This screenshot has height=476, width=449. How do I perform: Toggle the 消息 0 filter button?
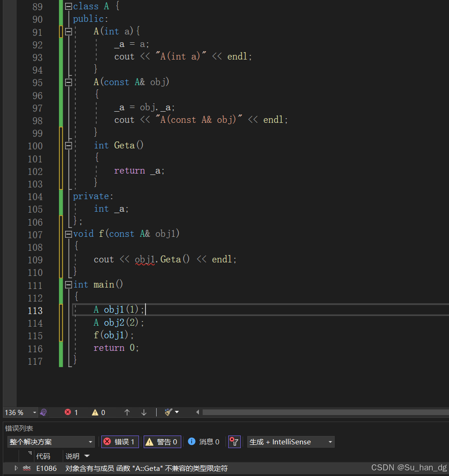pyautogui.click(x=204, y=442)
